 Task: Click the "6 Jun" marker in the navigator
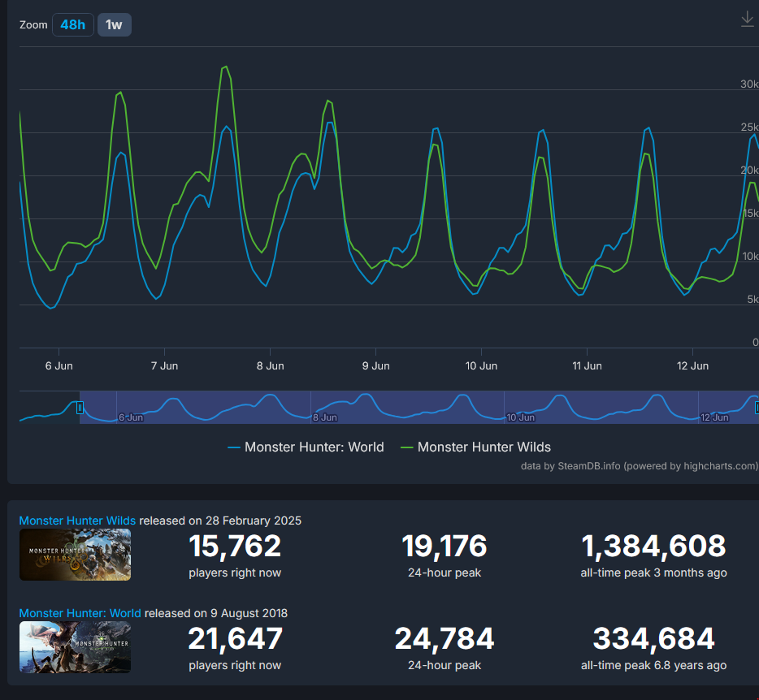[131, 417]
